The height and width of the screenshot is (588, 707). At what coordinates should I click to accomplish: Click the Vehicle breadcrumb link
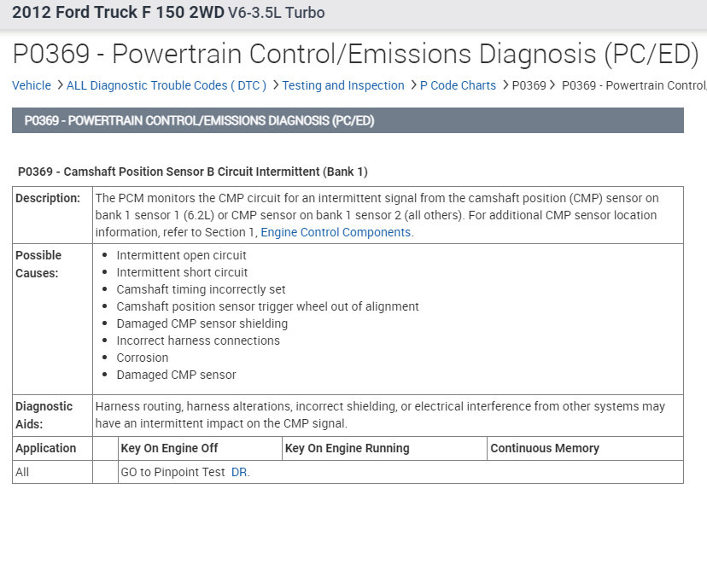click(32, 85)
